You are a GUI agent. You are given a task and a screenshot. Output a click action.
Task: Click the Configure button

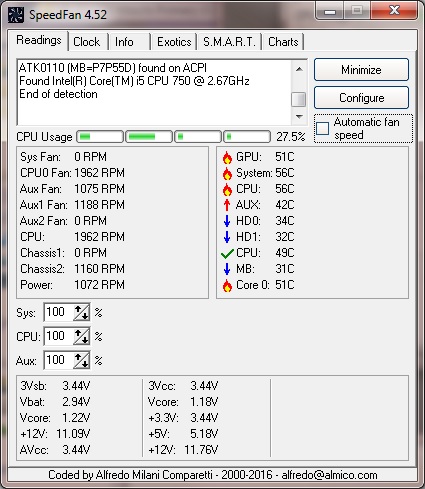point(361,98)
